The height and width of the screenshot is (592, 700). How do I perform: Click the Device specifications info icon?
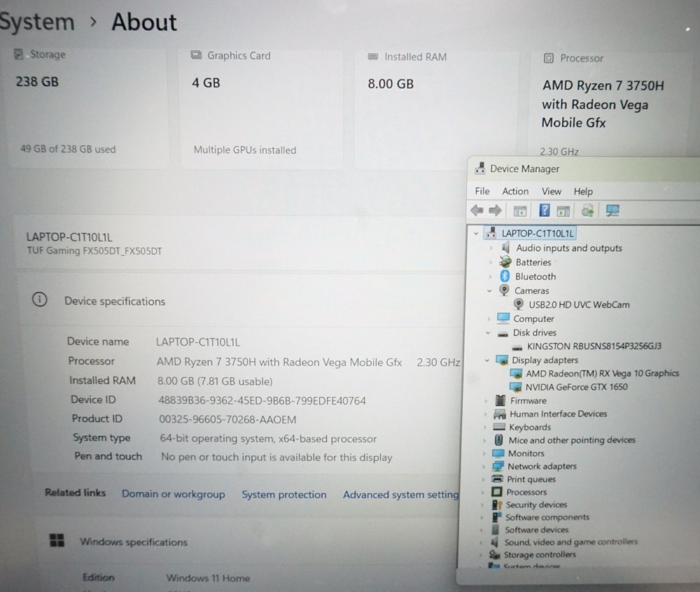pos(40,299)
